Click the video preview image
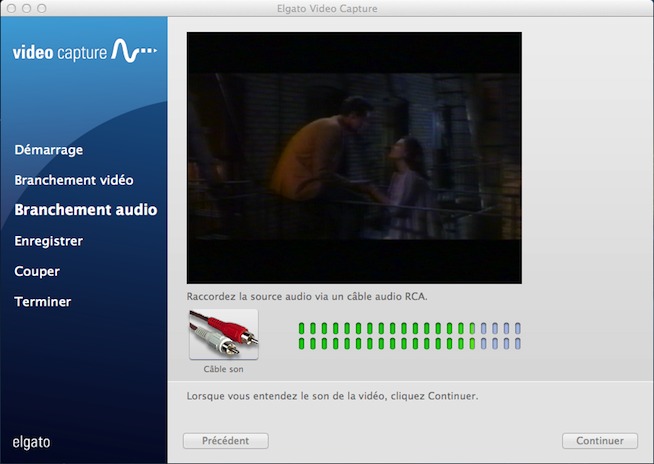654x464 pixels. coord(354,157)
